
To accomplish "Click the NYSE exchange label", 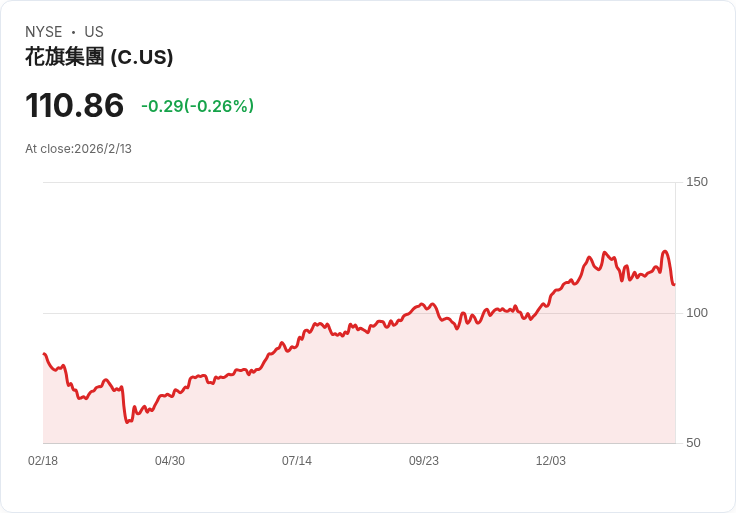I will click(x=44, y=32).
